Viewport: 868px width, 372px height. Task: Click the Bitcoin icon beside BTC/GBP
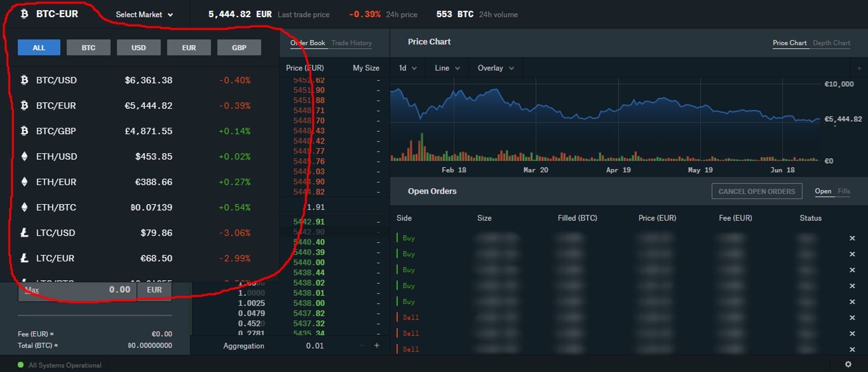coord(24,131)
